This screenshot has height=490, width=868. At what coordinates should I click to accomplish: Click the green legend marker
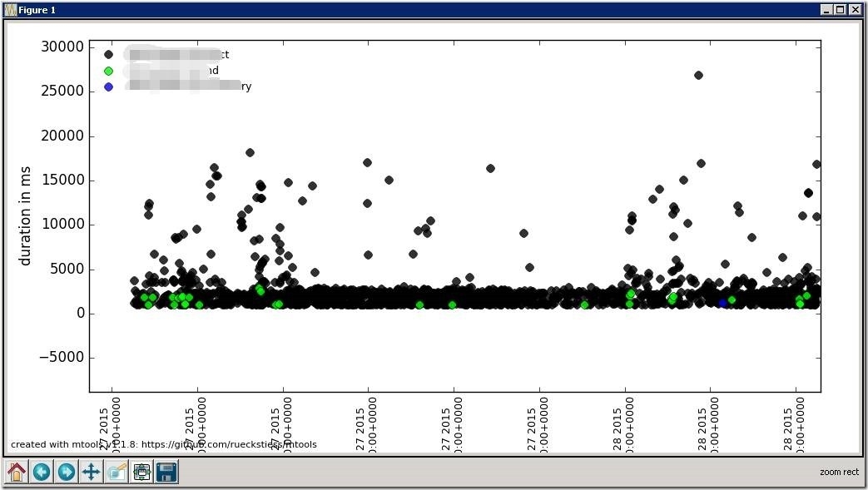[108, 71]
